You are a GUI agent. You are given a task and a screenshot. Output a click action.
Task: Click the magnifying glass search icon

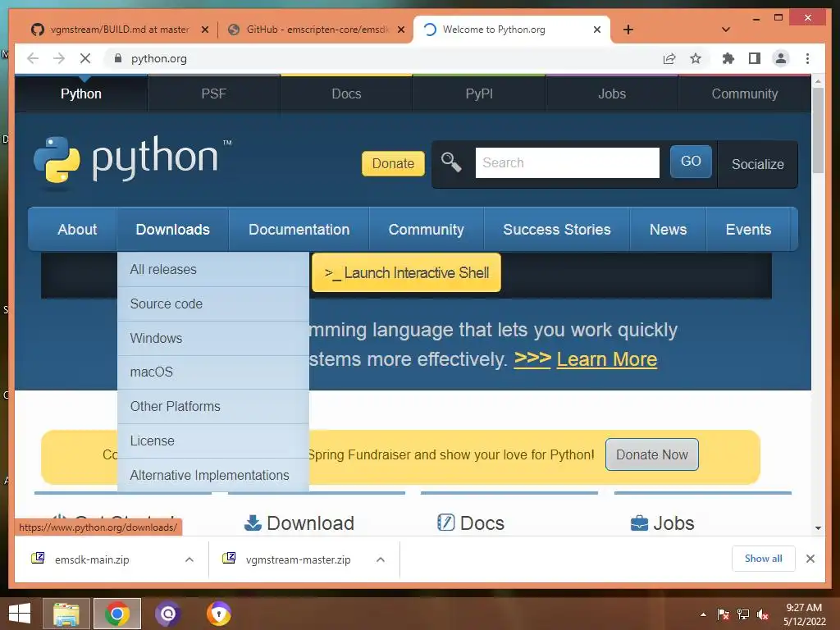pos(451,162)
